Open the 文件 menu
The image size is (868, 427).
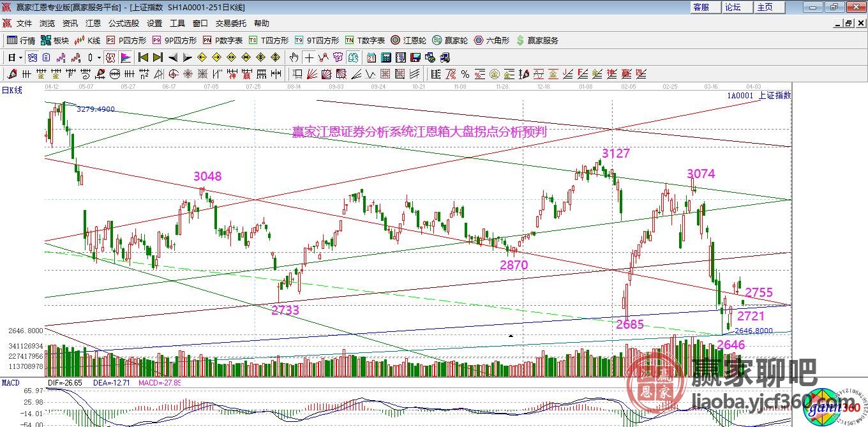24,24
